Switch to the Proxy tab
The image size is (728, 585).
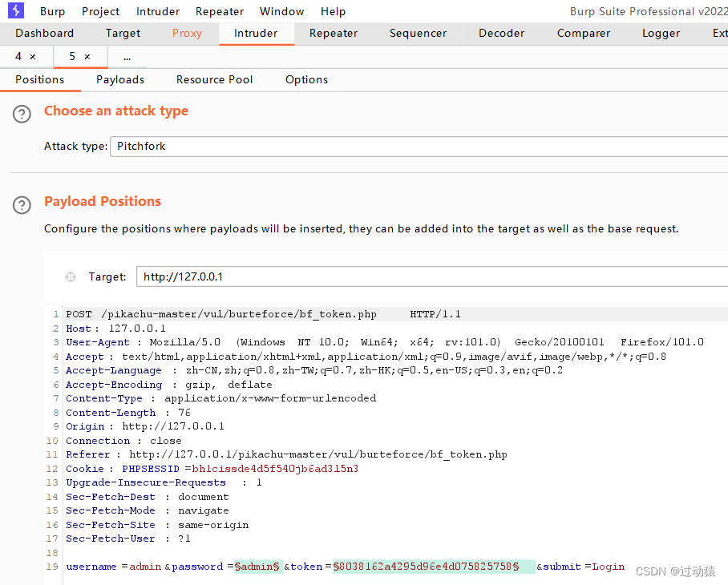(187, 34)
